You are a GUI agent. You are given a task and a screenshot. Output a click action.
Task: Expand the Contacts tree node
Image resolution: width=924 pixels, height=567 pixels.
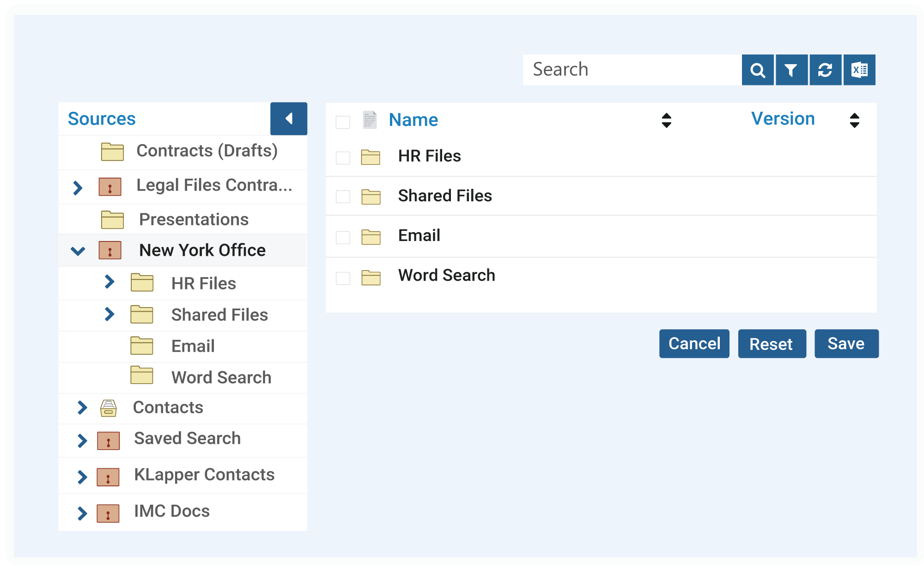coord(82,407)
